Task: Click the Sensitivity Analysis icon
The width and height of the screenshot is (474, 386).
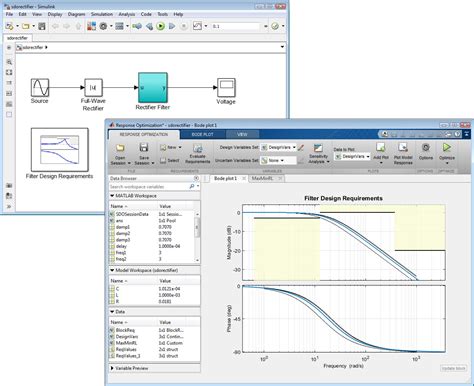Action: point(318,148)
